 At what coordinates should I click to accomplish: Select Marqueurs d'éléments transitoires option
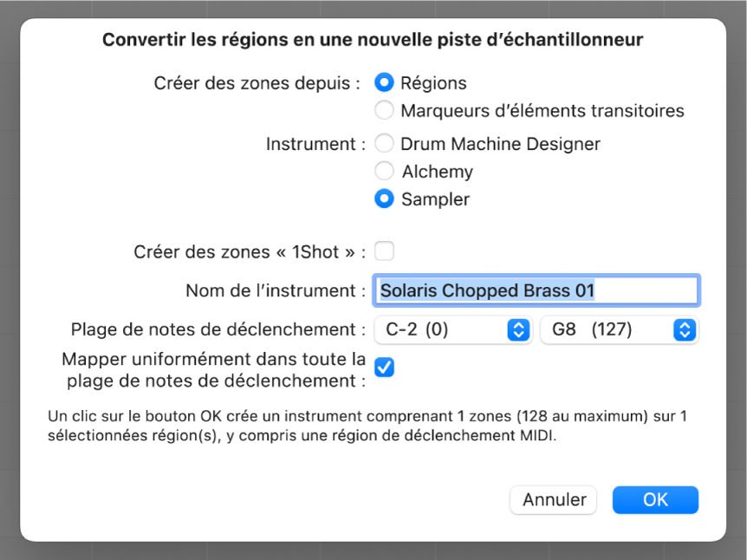(x=384, y=110)
